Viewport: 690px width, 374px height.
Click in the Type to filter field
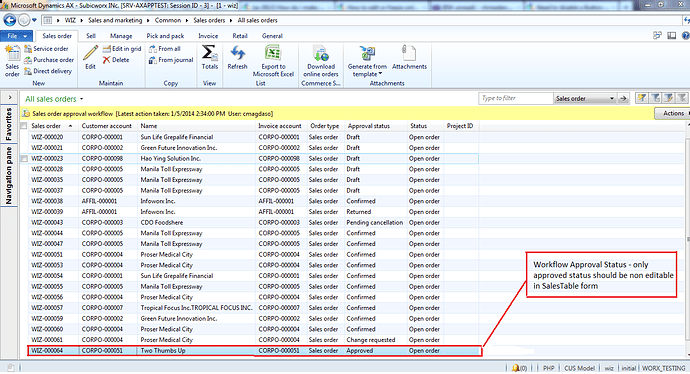coord(515,99)
